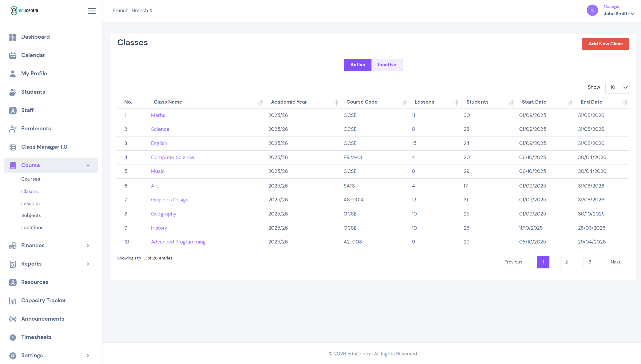Sort by Class Name column arrows
The height and width of the screenshot is (364, 641).
pos(260,103)
